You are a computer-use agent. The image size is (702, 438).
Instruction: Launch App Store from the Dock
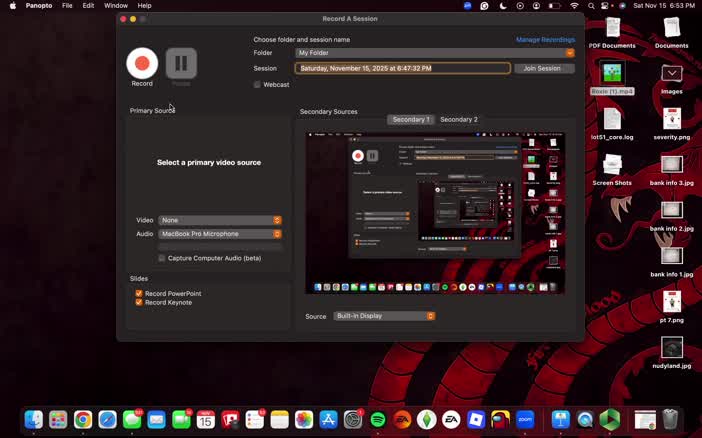(329, 420)
